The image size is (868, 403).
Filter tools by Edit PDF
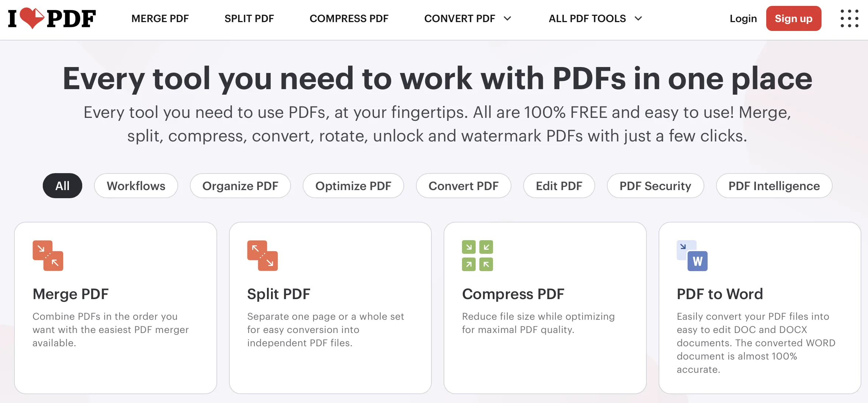click(x=559, y=186)
